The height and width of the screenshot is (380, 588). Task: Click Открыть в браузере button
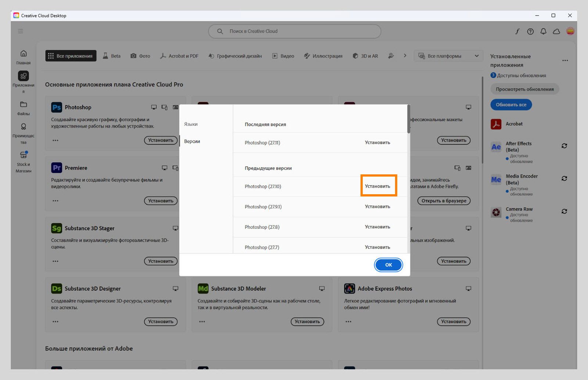click(444, 201)
